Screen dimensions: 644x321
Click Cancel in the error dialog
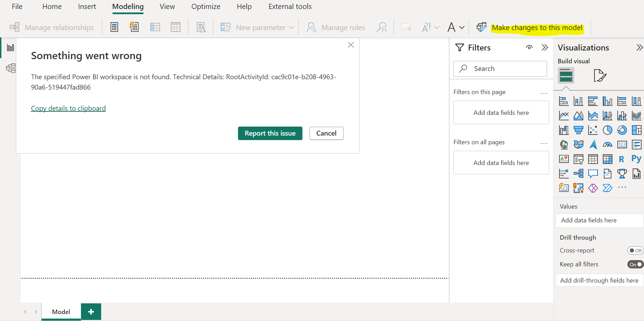pyautogui.click(x=326, y=133)
